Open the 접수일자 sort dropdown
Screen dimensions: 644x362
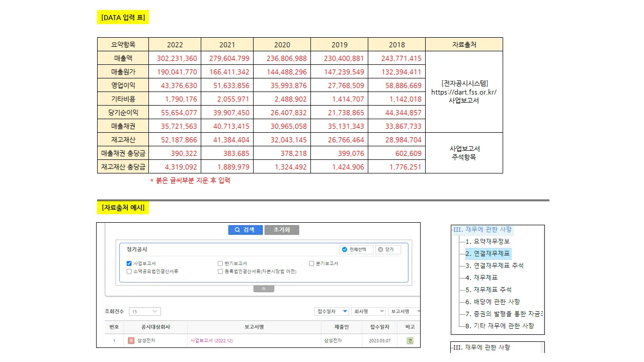(332, 312)
